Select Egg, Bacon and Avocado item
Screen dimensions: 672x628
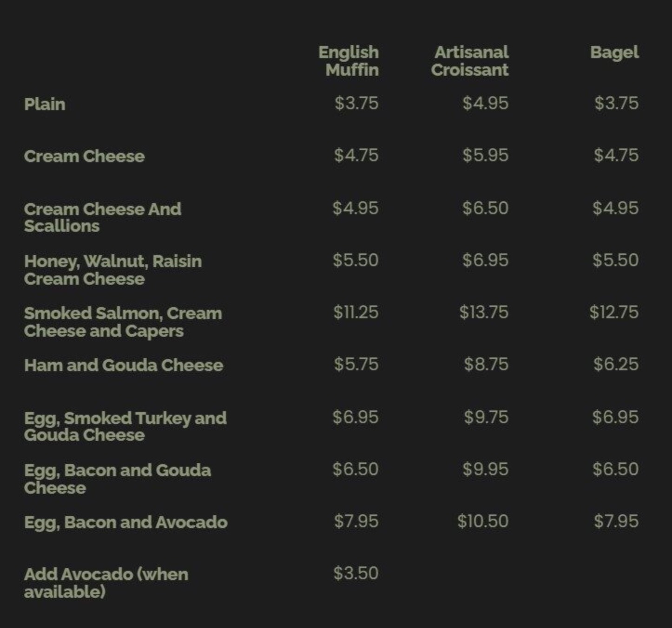(x=126, y=522)
